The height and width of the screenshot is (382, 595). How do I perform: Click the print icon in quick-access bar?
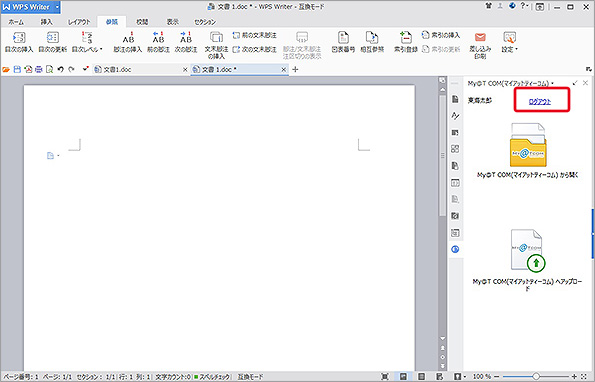click(x=39, y=69)
